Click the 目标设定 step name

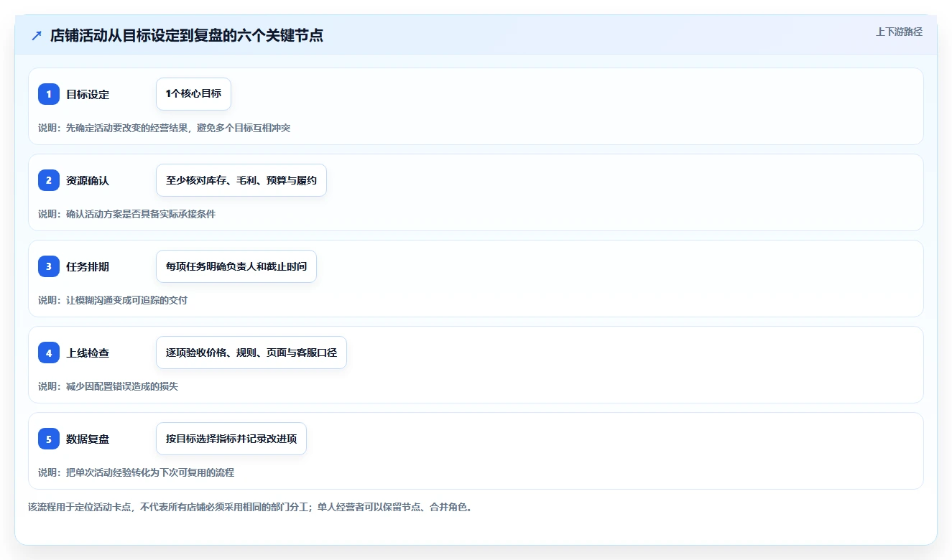click(x=88, y=95)
